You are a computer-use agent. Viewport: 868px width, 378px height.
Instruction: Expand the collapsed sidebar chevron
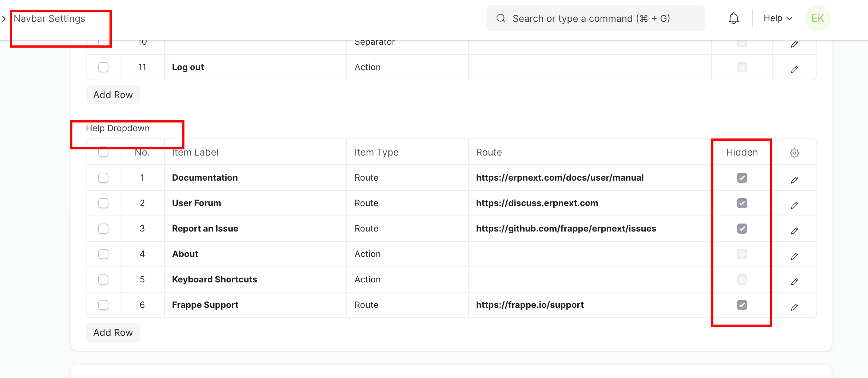tap(4, 19)
